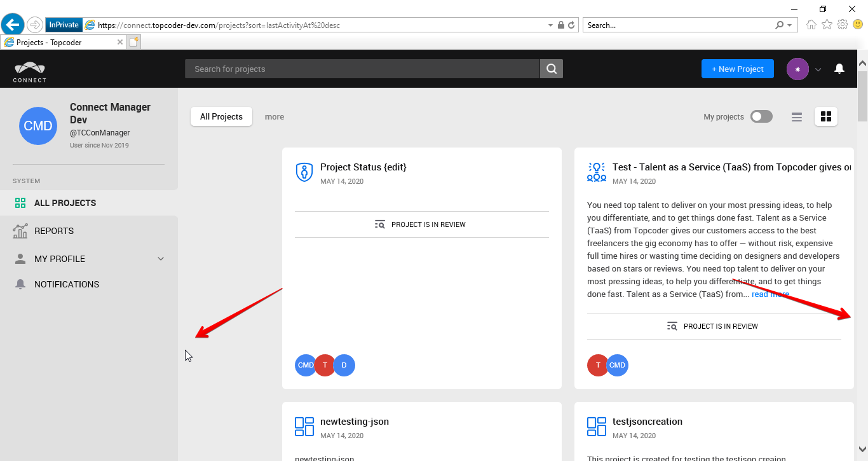Focus the Search for projects field
Screen dimensions: 868x461
[x=362, y=69]
